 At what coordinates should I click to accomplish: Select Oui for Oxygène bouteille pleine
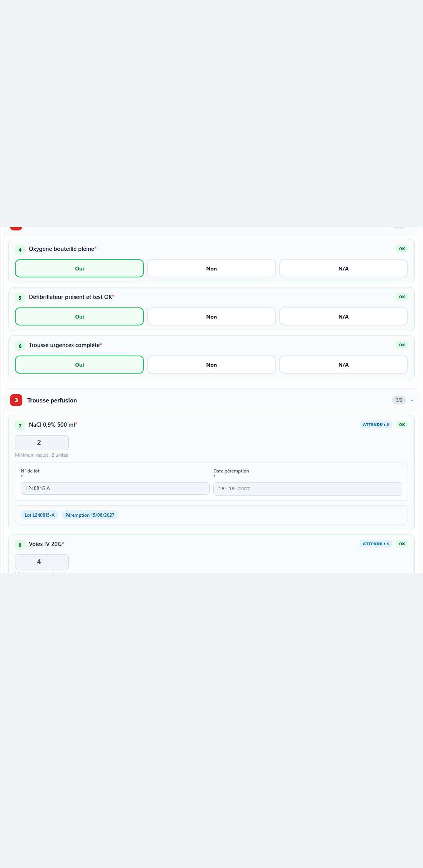pyautogui.click(x=79, y=269)
